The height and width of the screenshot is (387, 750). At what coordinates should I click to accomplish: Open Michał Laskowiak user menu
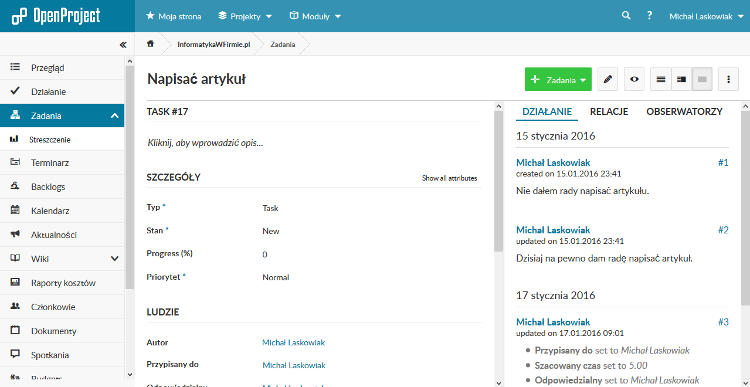click(x=706, y=16)
